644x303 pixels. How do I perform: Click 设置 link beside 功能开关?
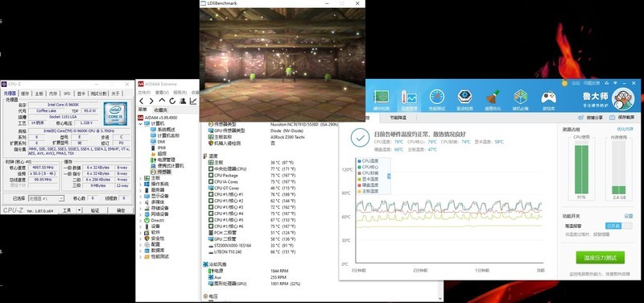pos(629,216)
